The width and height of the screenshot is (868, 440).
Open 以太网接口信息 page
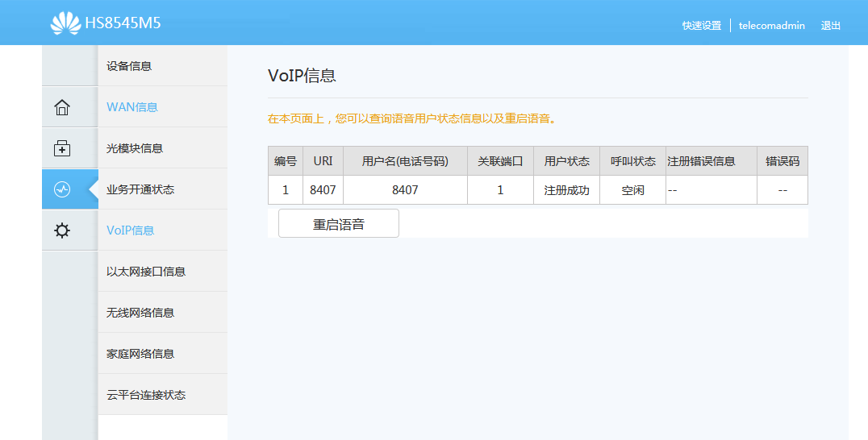click(146, 272)
